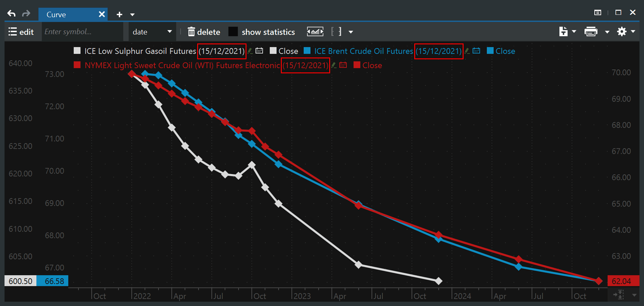Click the red Close label for WTI

coord(372,65)
